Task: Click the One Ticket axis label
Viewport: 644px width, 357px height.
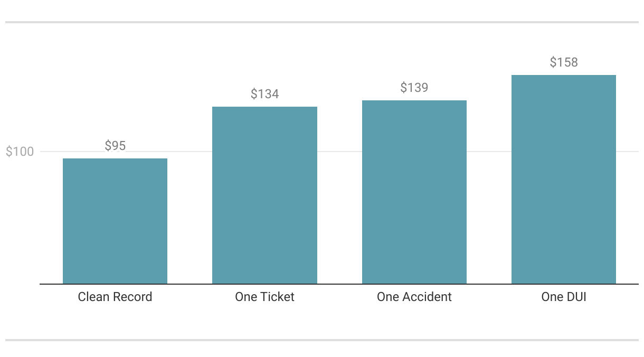Action: [x=264, y=297]
